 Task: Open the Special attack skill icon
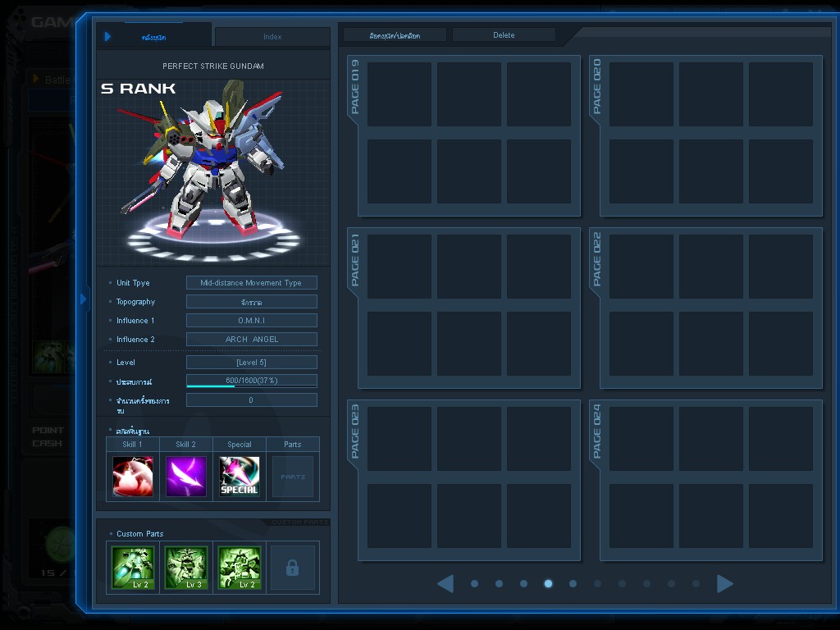tap(240, 477)
